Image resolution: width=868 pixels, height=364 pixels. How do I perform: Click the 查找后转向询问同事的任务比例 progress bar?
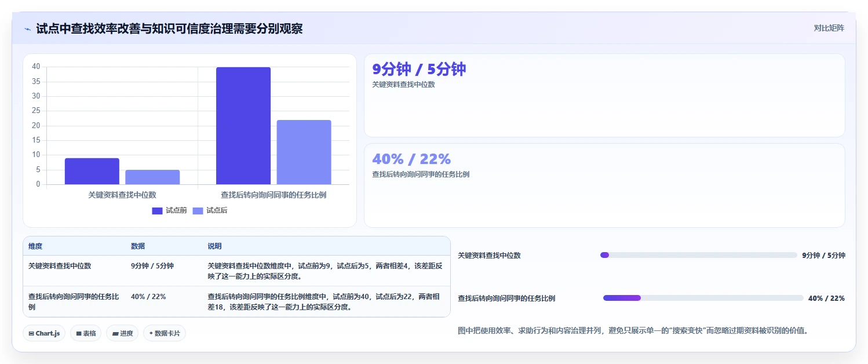point(703,298)
